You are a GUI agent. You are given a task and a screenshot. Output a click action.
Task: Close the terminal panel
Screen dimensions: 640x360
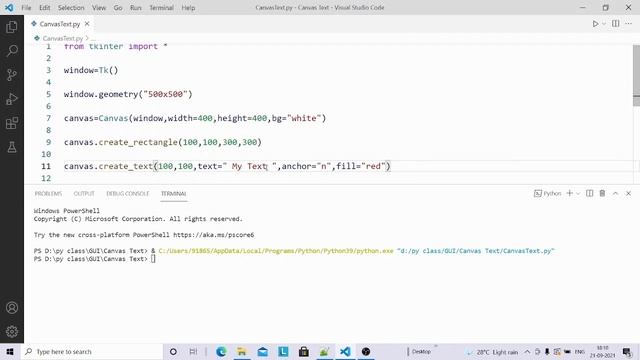(x=629, y=193)
